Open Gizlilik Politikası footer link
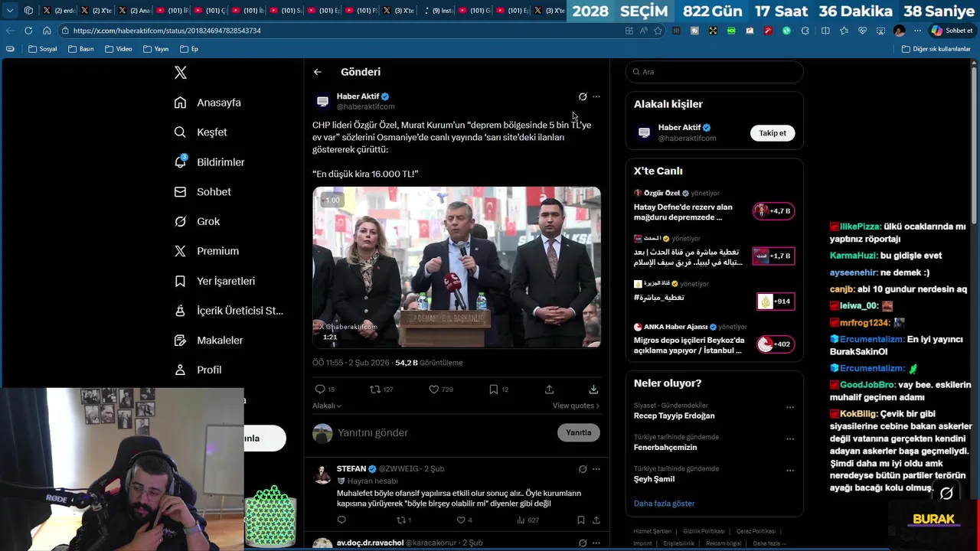980x551 pixels. point(704,531)
